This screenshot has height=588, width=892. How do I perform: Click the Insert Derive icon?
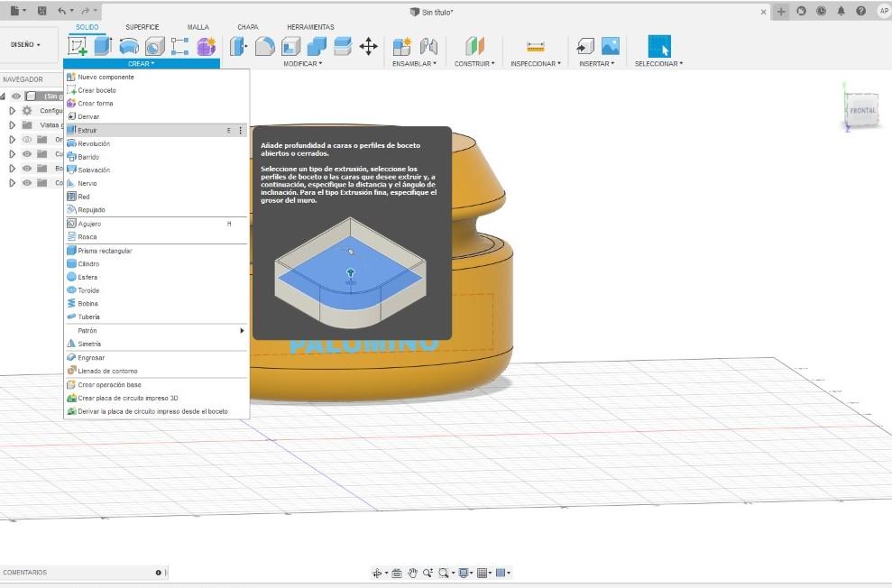[x=584, y=46]
